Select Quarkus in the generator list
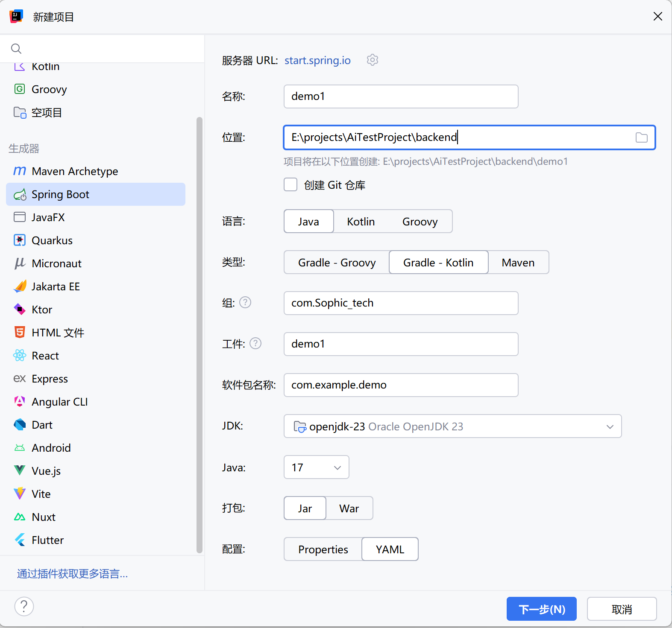 (96, 240)
